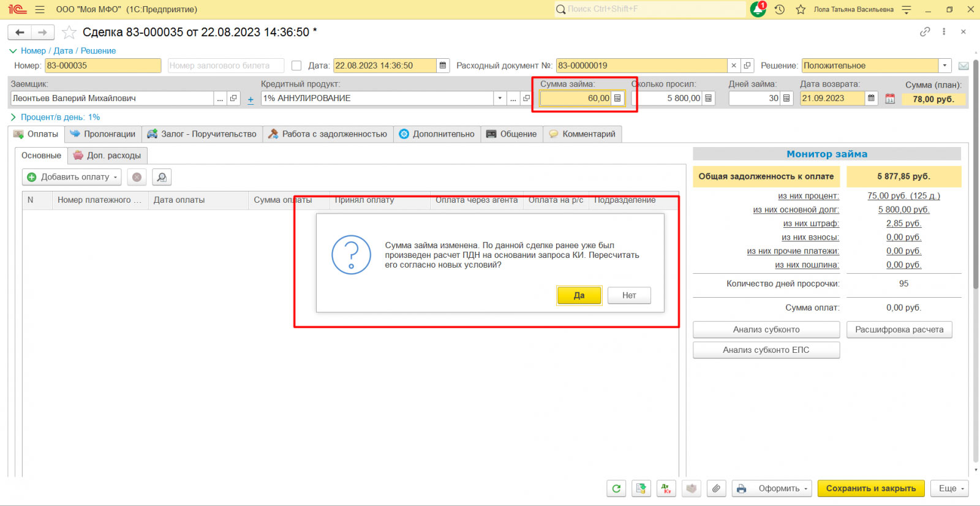Open service settings icon beside user name
Screen dimensions: 980x506
pos(907,9)
